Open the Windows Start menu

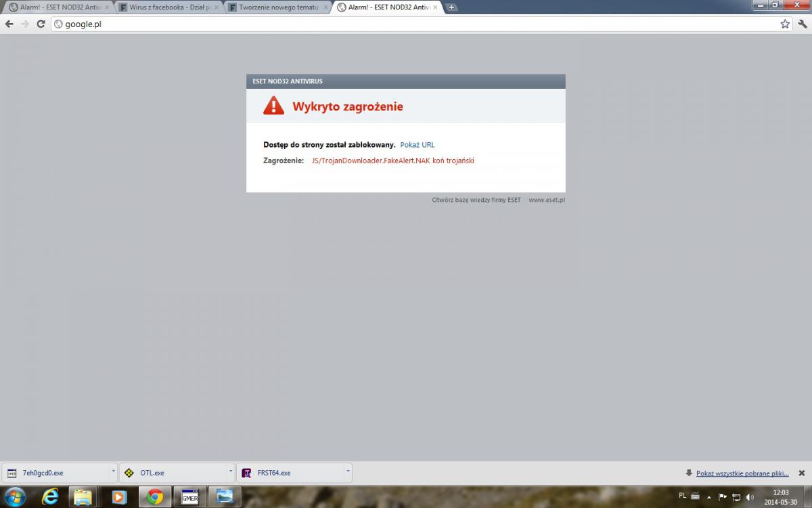coord(15,496)
